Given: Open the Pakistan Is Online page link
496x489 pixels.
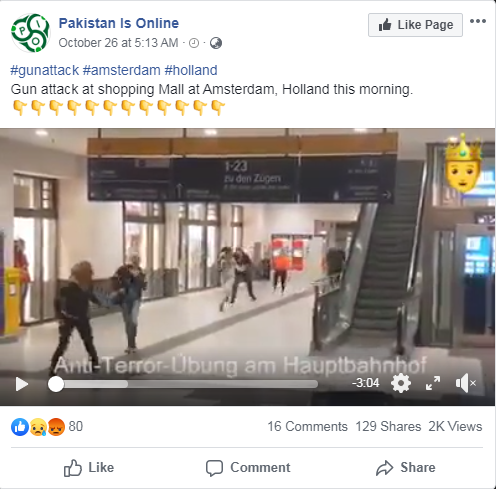Looking at the screenshot, I should click(119, 23).
